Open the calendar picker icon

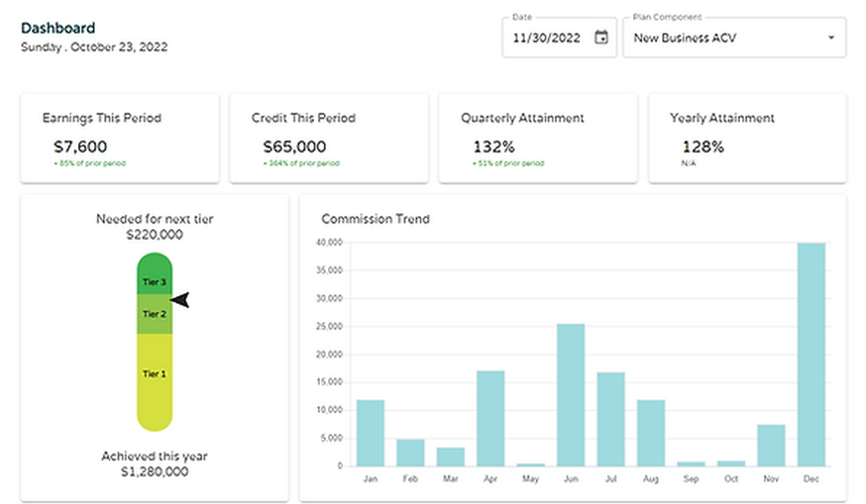(x=601, y=37)
